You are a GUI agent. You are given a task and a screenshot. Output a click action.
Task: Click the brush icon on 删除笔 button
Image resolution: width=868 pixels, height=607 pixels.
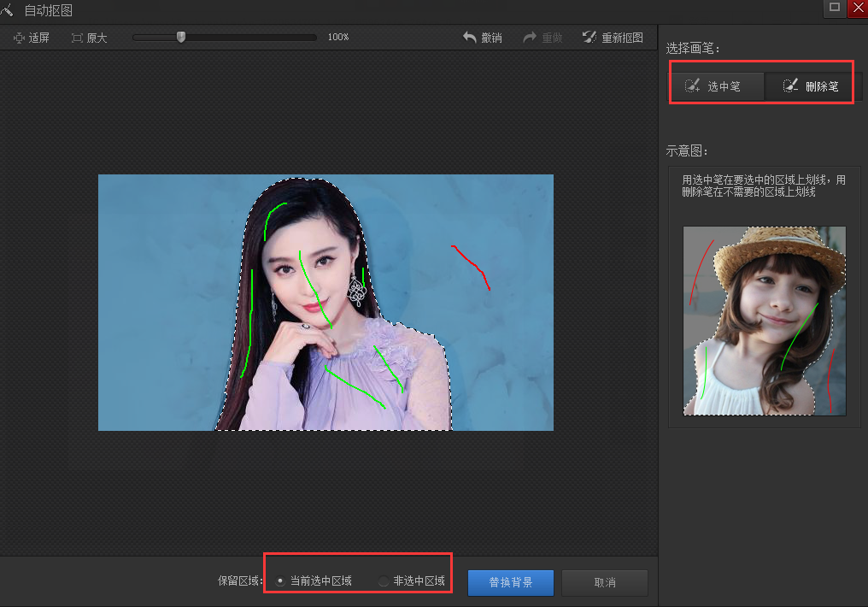789,85
